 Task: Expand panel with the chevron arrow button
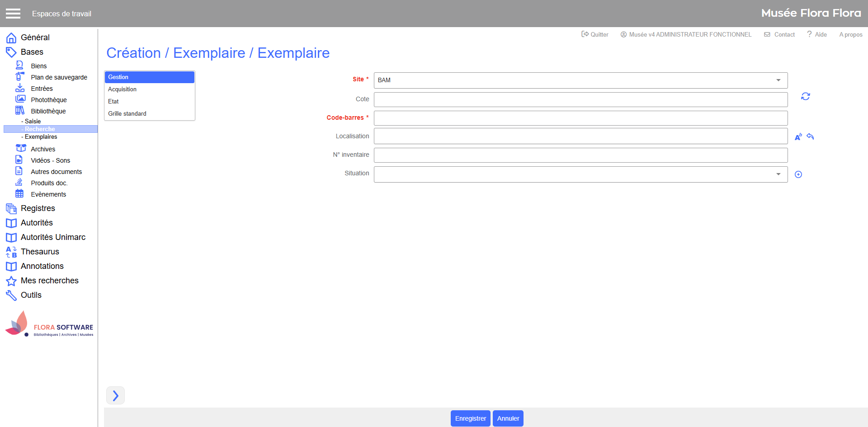(115, 395)
